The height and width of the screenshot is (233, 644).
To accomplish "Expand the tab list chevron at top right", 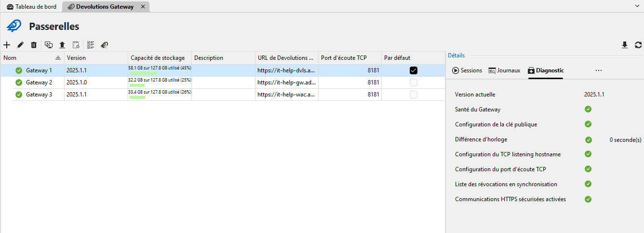I will point(638,5).
